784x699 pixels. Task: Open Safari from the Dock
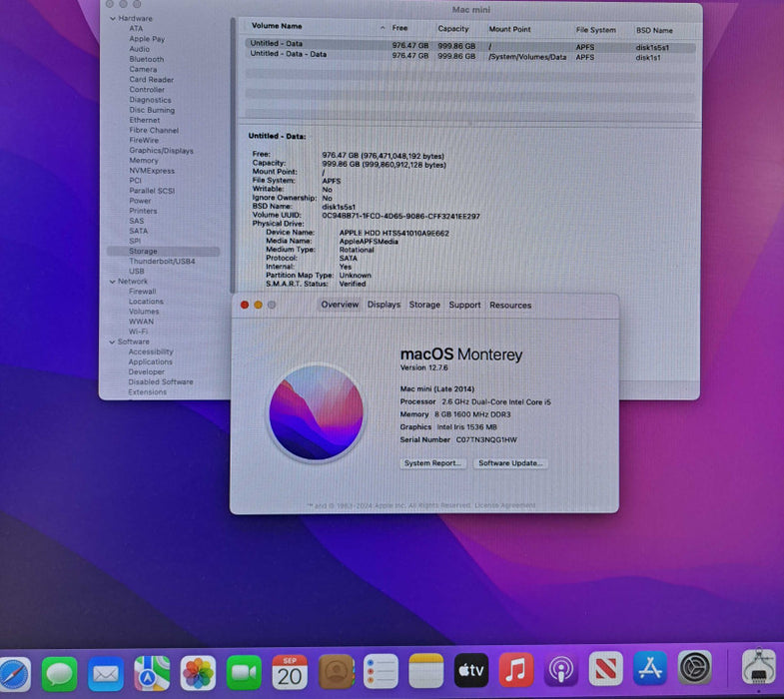coord(14,674)
